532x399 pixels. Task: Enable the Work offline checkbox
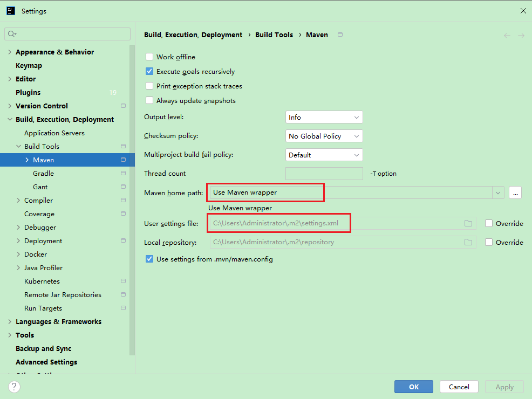click(149, 57)
